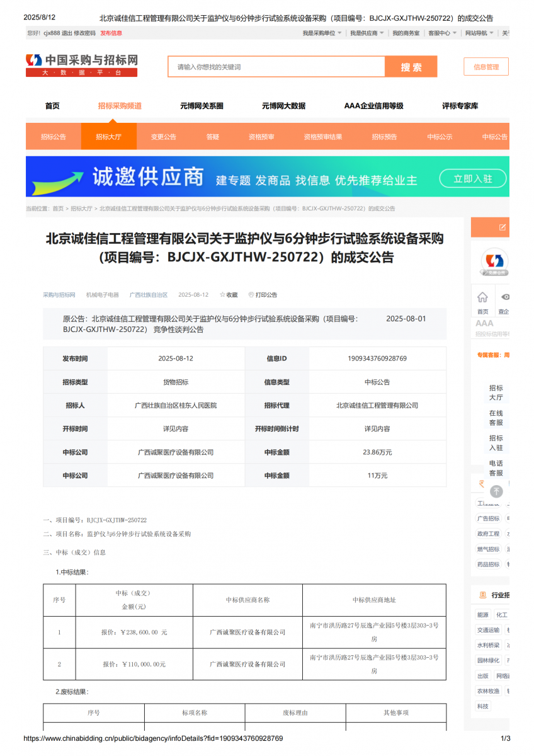
Task: Click 发布信息 link in top bar
Action: (x=111, y=33)
